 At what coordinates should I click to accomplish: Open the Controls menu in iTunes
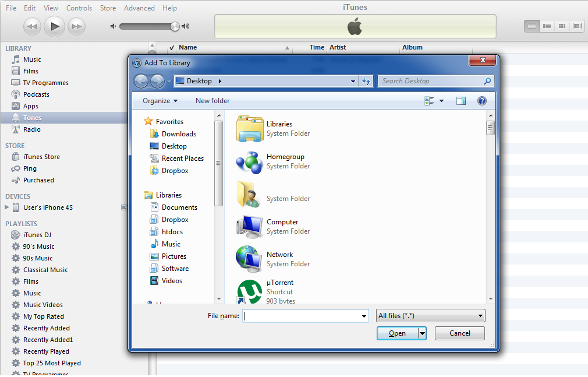(x=79, y=8)
